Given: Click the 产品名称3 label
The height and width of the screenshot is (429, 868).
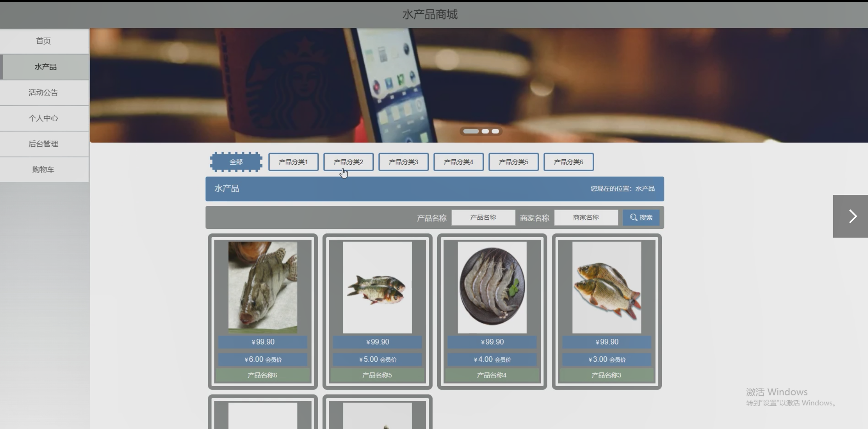Looking at the screenshot, I should (x=606, y=375).
